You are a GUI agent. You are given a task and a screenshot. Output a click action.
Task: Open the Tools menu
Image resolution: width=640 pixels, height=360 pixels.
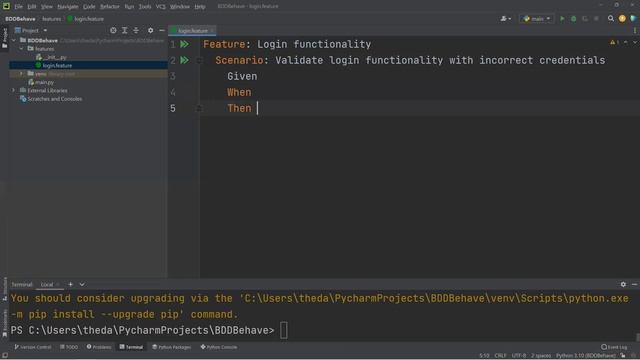[145, 7]
